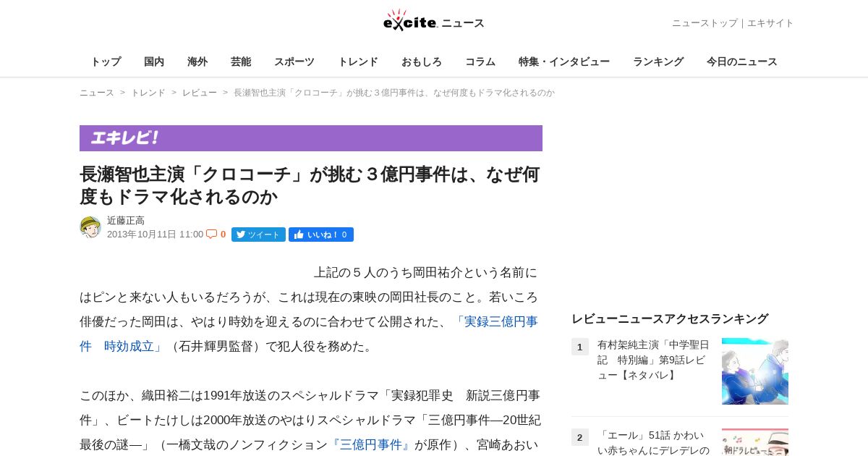The width and height of the screenshot is (868, 456).
Task: Click the excite ニュース logo
Action: point(433,20)
